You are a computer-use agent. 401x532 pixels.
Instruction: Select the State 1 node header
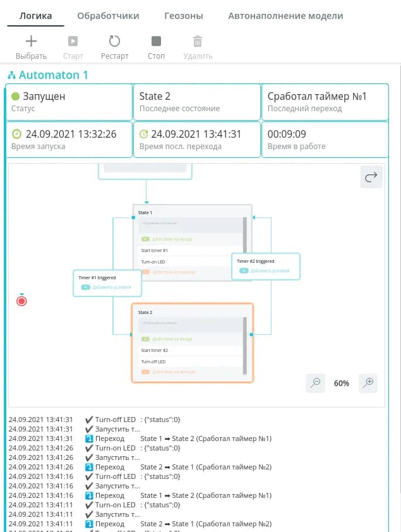click(x=146, y=212)
